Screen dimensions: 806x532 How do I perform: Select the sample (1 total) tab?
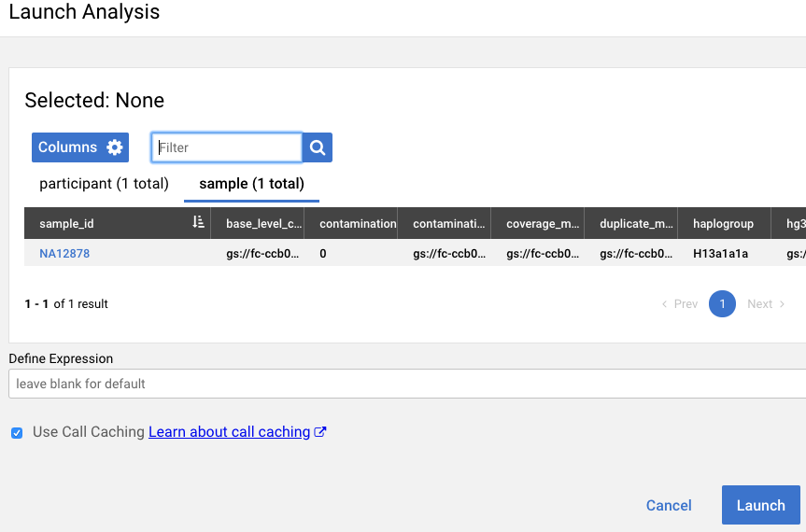[x=252, y=184]
